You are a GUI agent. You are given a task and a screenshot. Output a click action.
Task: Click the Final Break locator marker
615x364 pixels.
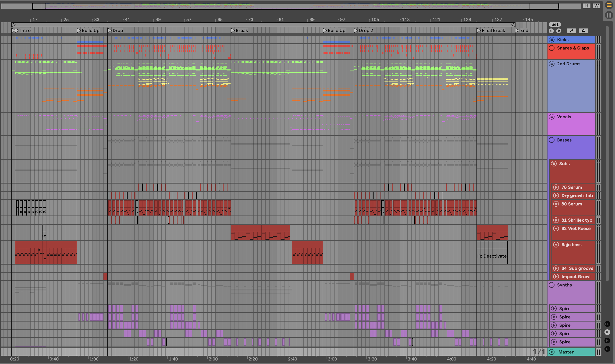[x=478, y=30]
